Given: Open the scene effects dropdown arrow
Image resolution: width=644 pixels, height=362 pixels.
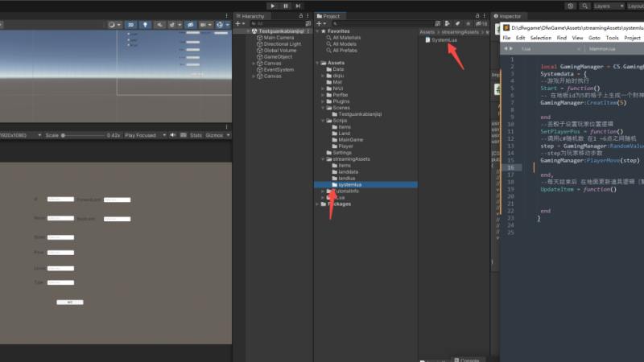Looking at the screenshot, I should tap(180, 25).
